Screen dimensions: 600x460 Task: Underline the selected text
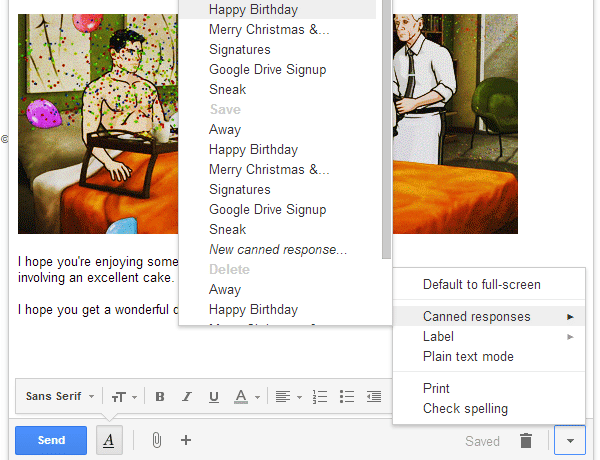pyautogui.click(x=213, y=396)
